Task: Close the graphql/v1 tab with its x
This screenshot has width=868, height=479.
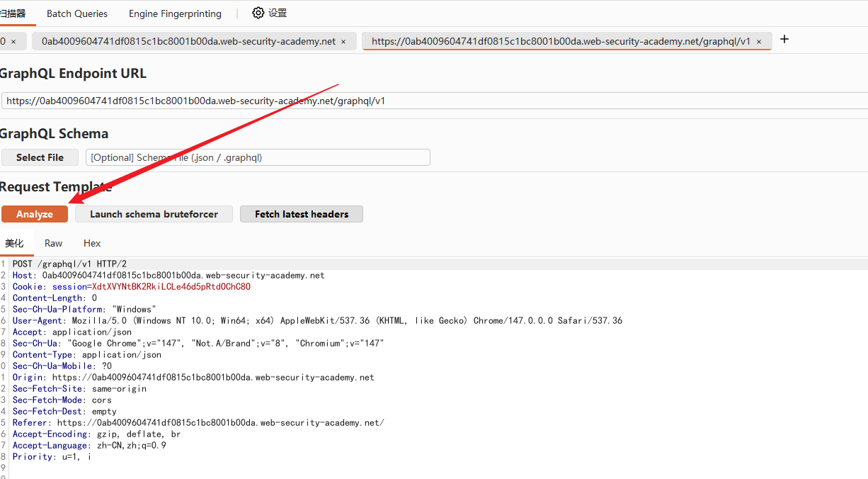Action: [759, 42]
